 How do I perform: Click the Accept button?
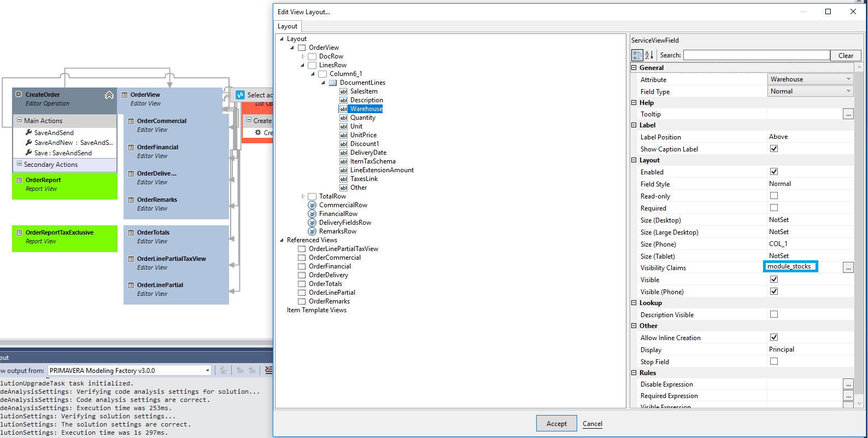556,424
